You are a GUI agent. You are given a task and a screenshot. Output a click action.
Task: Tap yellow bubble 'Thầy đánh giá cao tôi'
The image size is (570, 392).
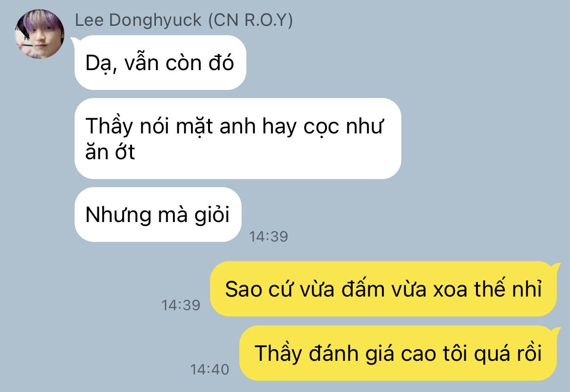(x=398, y=353)
